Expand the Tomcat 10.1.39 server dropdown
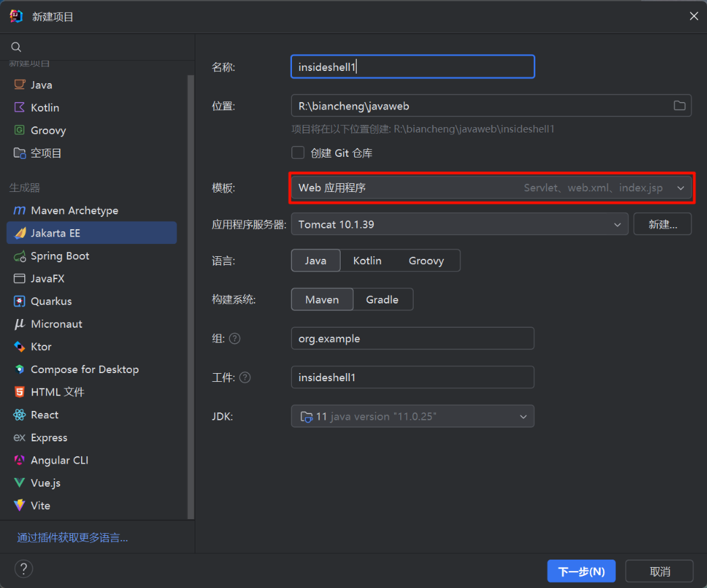Screen dimensions: 707x588 click(459, 224)
